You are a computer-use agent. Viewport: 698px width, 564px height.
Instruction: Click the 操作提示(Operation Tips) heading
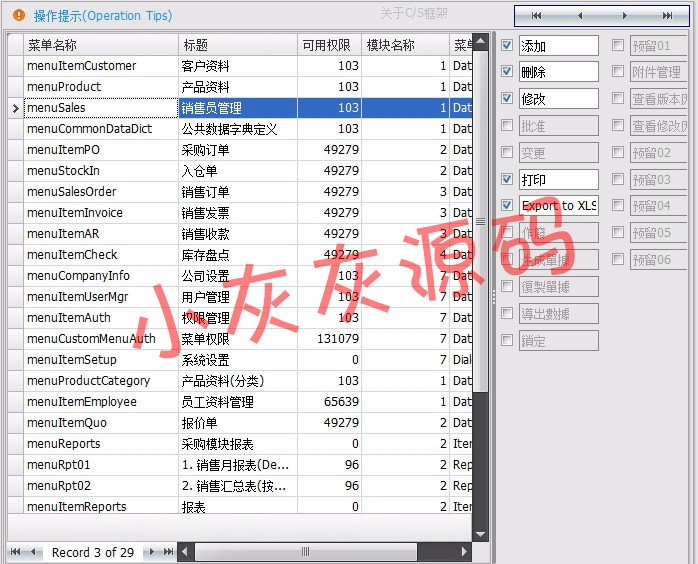(x=103, y=16)
